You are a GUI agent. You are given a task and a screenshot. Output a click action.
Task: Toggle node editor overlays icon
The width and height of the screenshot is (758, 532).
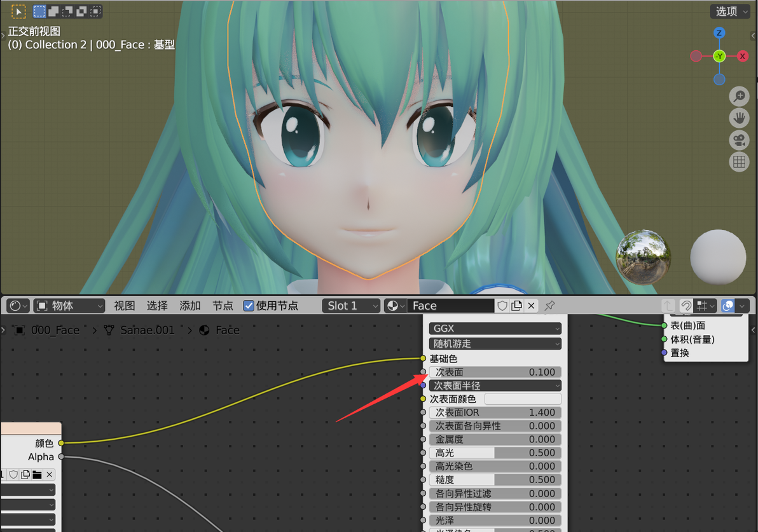[727, 306]
